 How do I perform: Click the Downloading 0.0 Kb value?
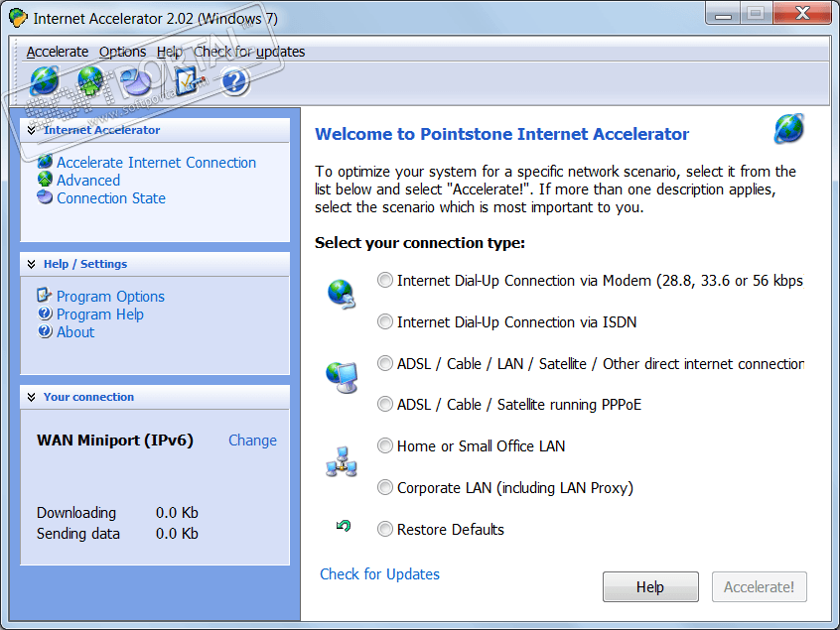pos(177,513)
